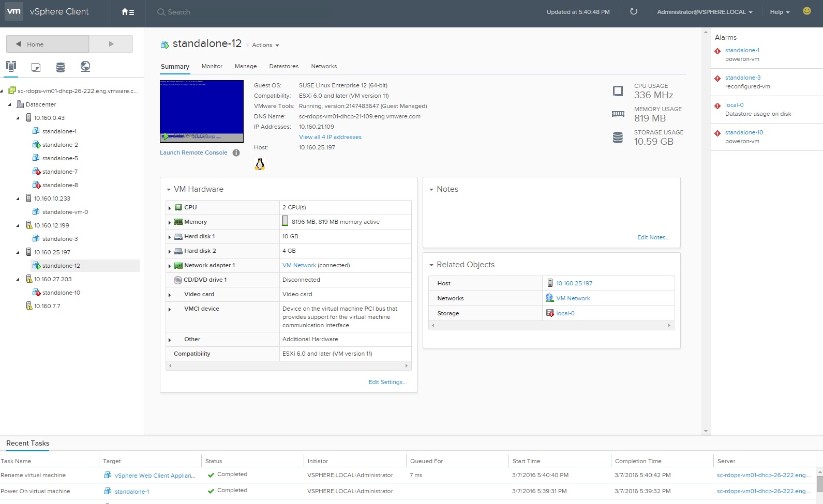
Task: Collapse host 10.160.12.199 tree node
Action: (18, 225)
